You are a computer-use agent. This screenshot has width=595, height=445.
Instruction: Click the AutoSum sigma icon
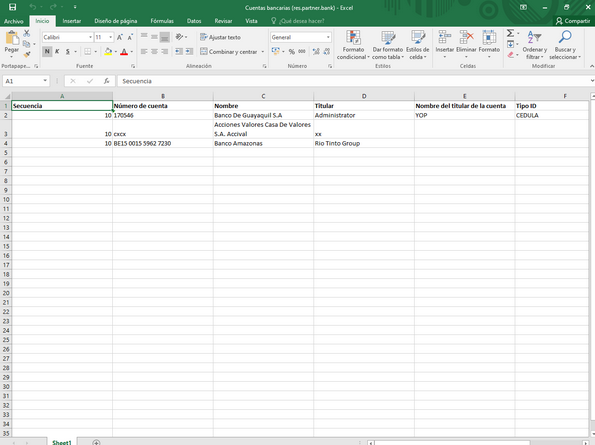point(511,33)
